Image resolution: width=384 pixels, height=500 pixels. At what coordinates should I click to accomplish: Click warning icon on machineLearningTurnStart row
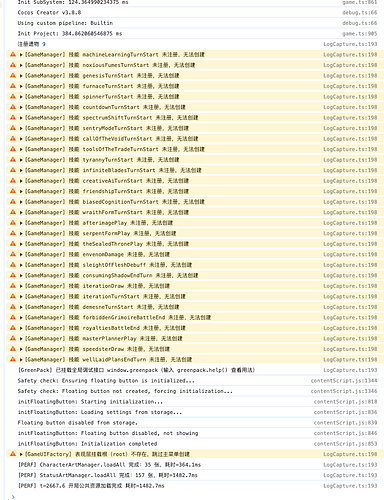[13, 54]
